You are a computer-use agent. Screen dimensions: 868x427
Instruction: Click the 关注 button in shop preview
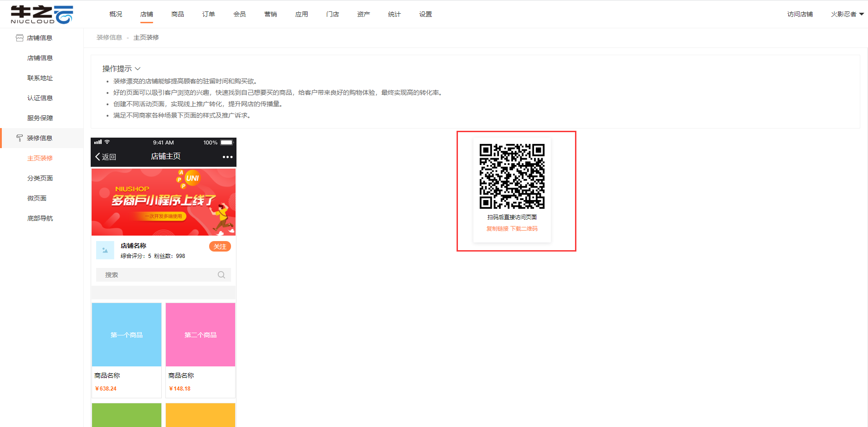pyautogui.click(x=220, y=247)
